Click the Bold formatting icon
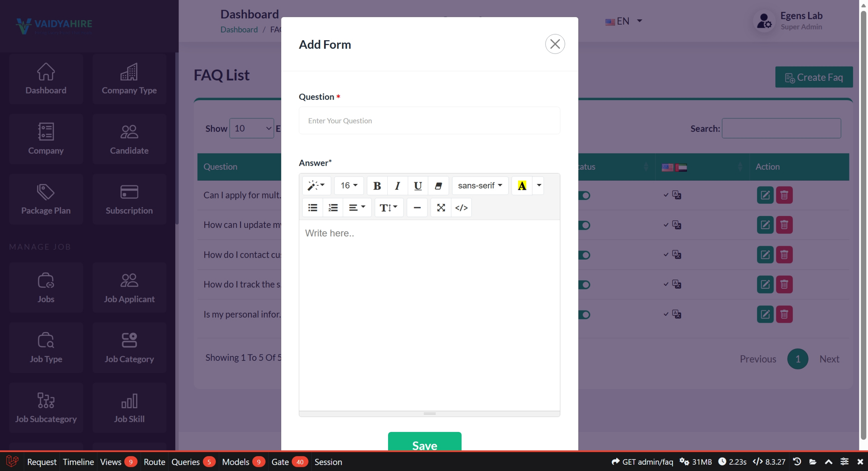The width and height of the screenshot is (868, 471). pyautogui.click(x=377, y=185)
